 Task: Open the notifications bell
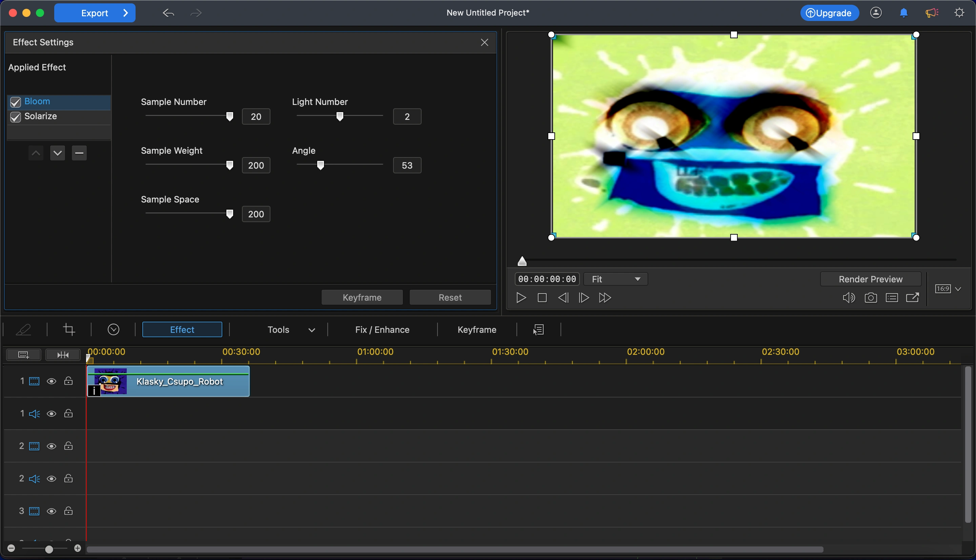coord(903,13)
